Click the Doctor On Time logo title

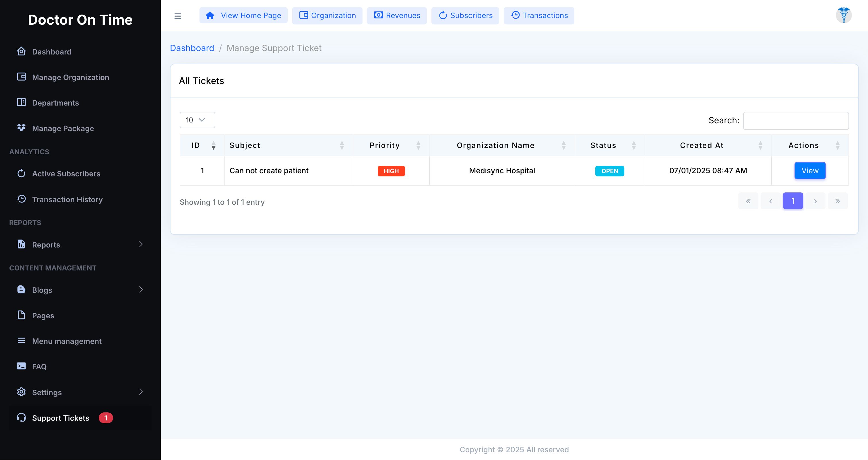pyautogui.click(x=80, y=20)
